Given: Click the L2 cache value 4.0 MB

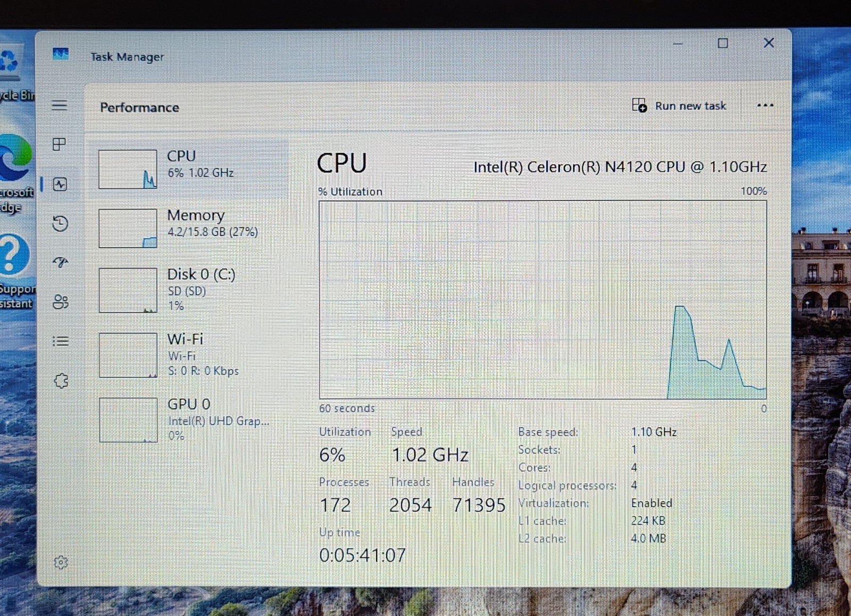Looking at the screenshot, I should pyautogui.click(x=648, y=538).
